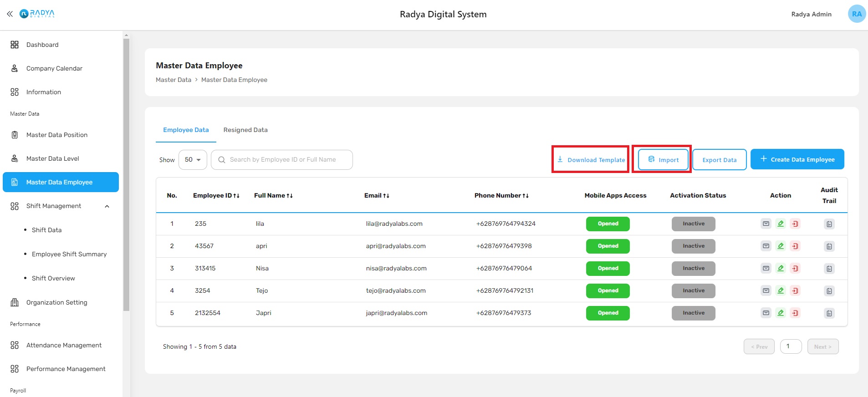Open audit trail for apri
This screenshot has height=397, width=868.
pyautogui.click(x=829, y=246)
